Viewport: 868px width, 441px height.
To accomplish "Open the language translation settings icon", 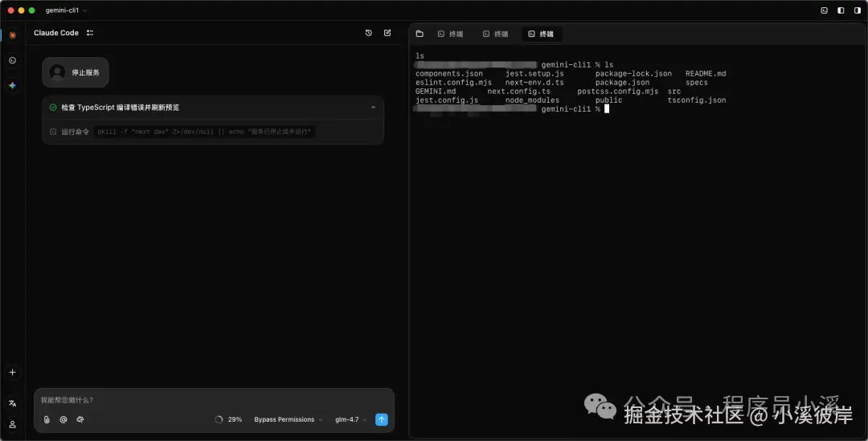I will (12, 403).
